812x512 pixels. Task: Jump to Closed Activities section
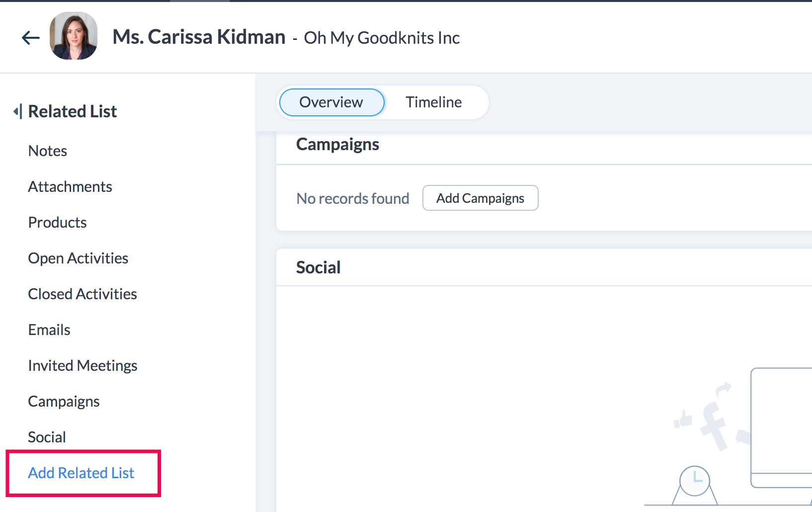(x=82, y=294)
